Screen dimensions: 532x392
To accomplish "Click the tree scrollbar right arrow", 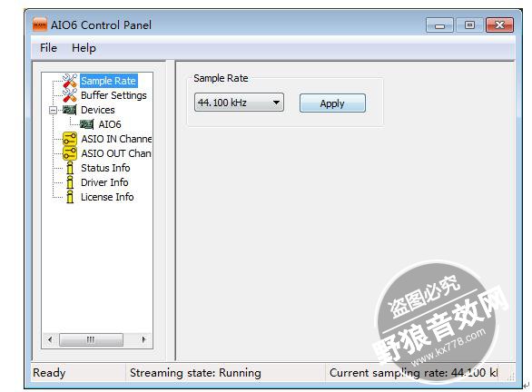I will 143,339.
